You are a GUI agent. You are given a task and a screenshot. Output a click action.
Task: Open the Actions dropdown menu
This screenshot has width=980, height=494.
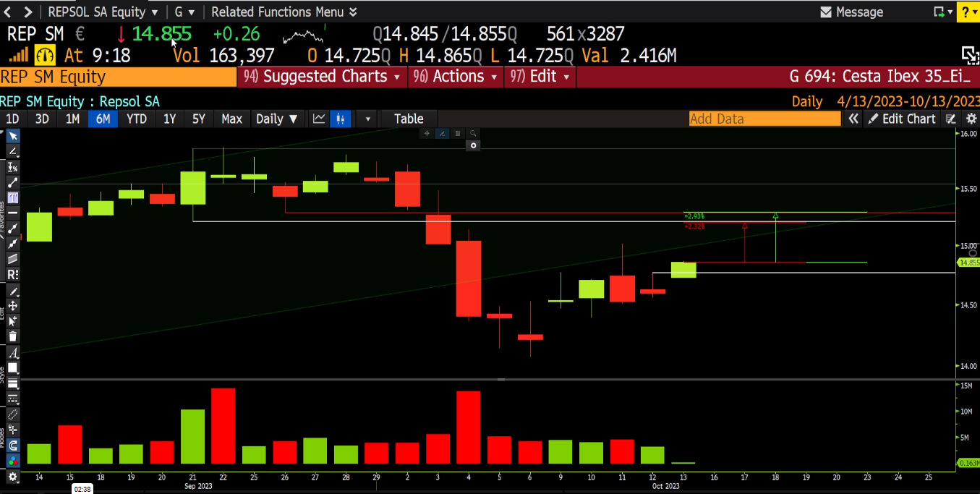click(x=455, y=77)
